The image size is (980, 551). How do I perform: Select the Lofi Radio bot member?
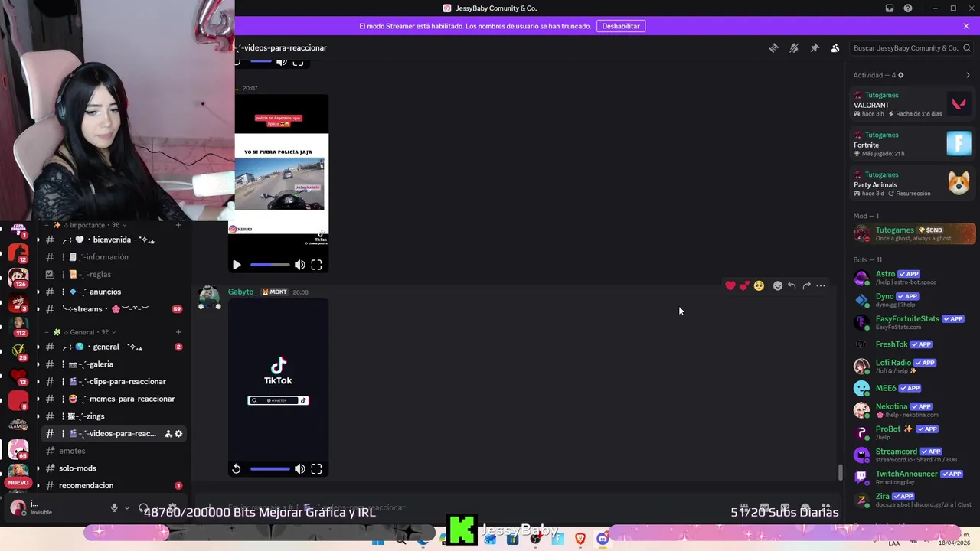tap(913, 366)
